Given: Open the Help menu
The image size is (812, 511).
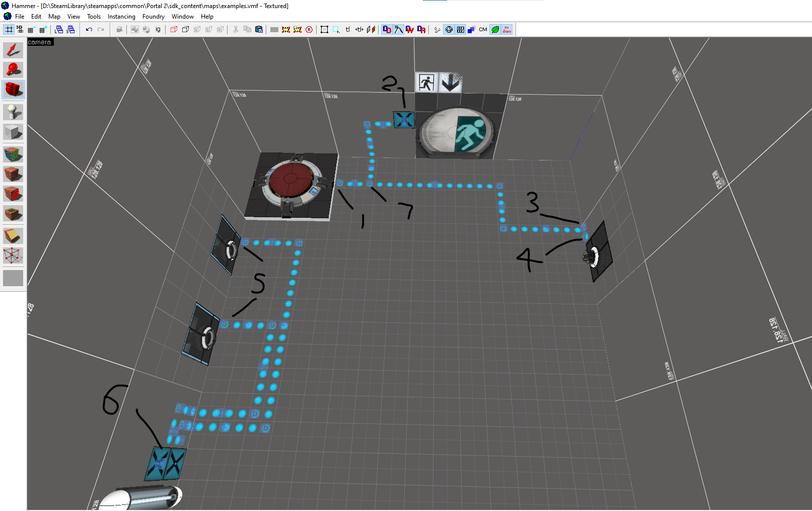Looking at the screenshot, I should click(207, 17).
